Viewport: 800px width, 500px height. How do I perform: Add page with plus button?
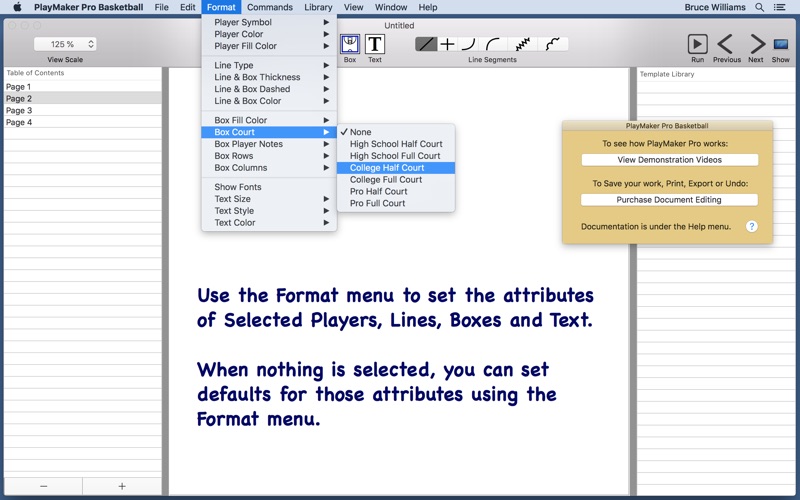pyautogui.click(x=121, y=486)
